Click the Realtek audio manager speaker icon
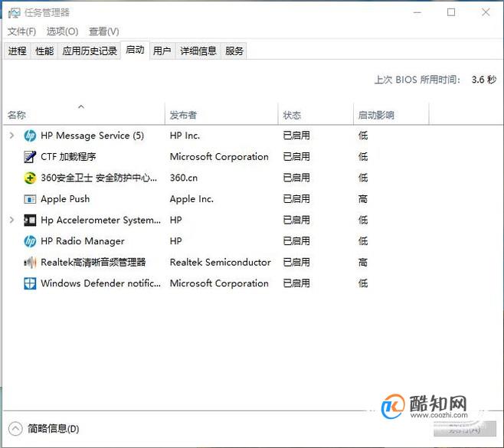504x448 pixels. click(30, 263)
